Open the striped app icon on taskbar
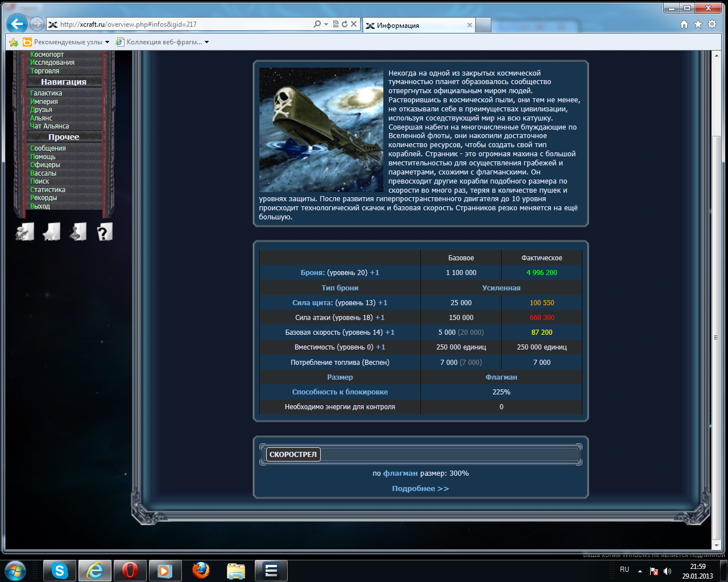Image resolution: width=728 pixels, height=582 pixels. pos(271,571)
